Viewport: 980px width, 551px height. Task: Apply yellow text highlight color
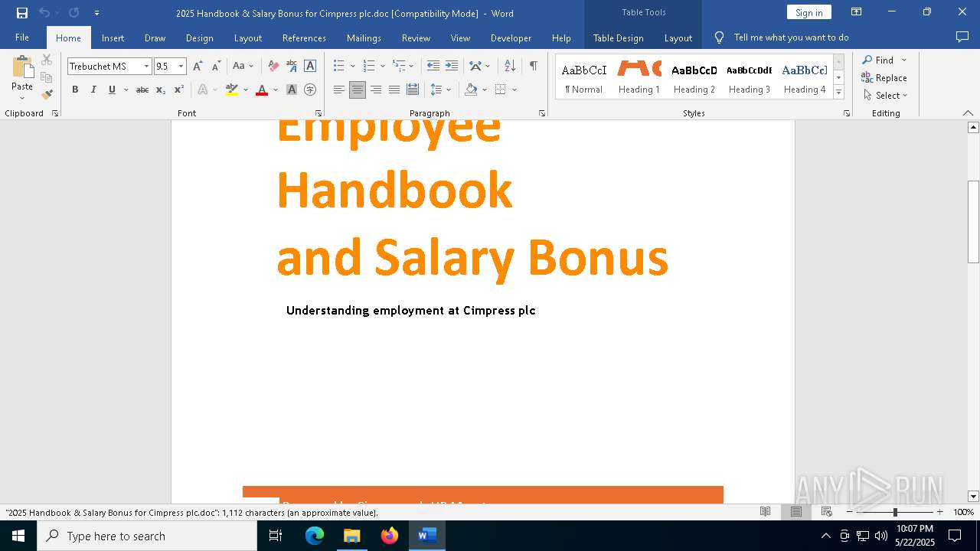232,90
